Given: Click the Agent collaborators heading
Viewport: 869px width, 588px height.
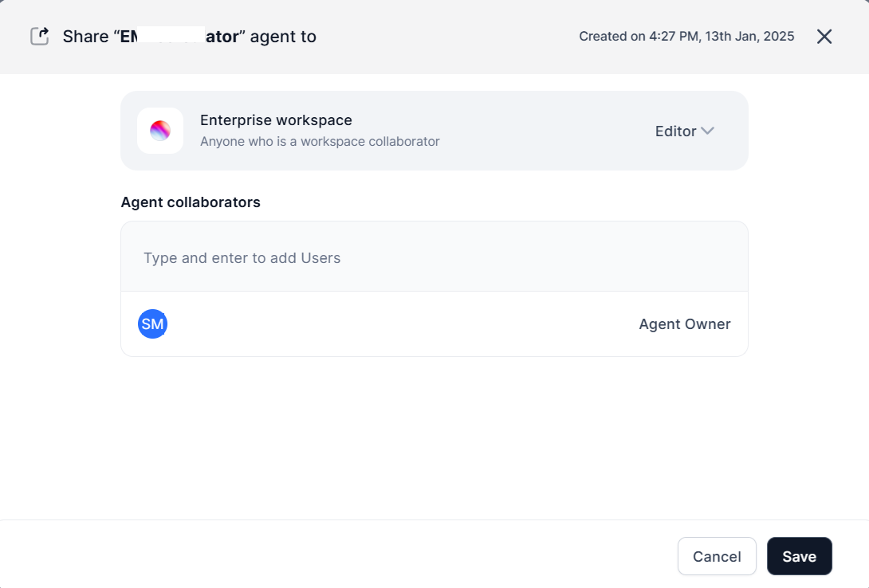Looking at the screenshot, I should pos(191,202).
